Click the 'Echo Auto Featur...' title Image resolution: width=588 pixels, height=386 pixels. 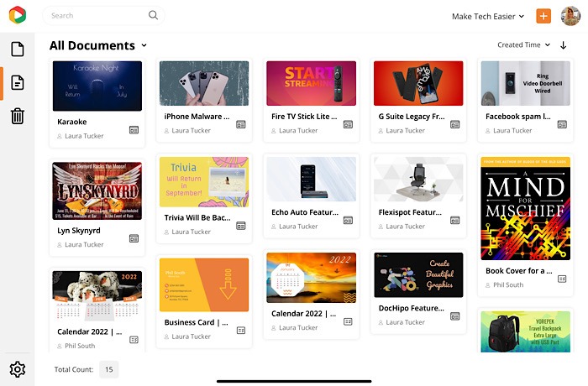pyautogui.click(x=304, y=212)
